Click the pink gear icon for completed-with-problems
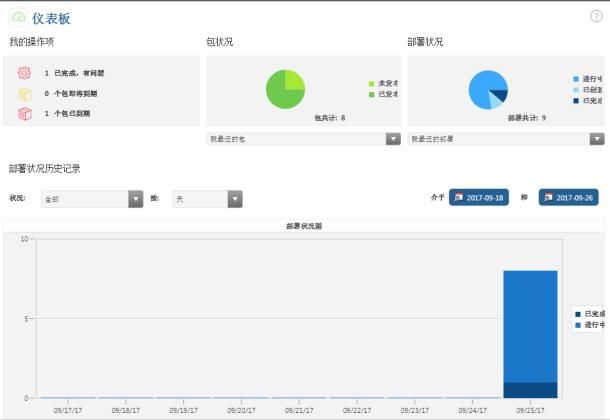 [x=24, y=73]
